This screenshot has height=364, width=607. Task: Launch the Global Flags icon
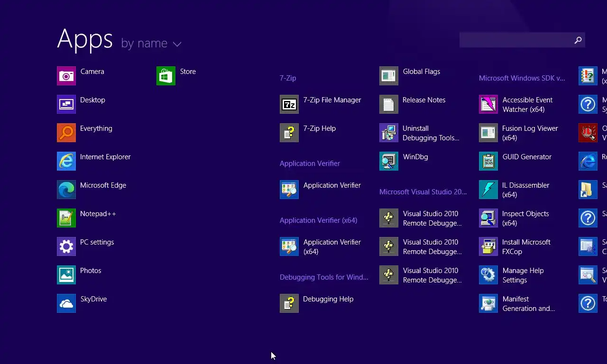coord(389,76)
